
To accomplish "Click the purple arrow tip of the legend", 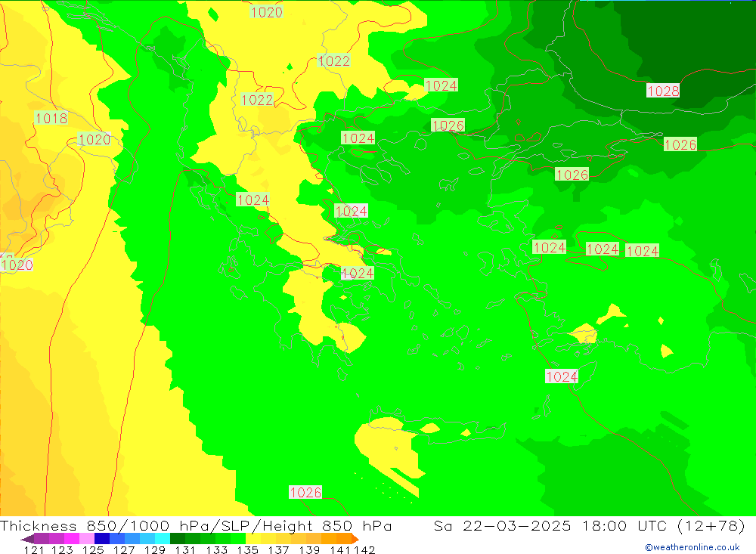I will [27, 539].
